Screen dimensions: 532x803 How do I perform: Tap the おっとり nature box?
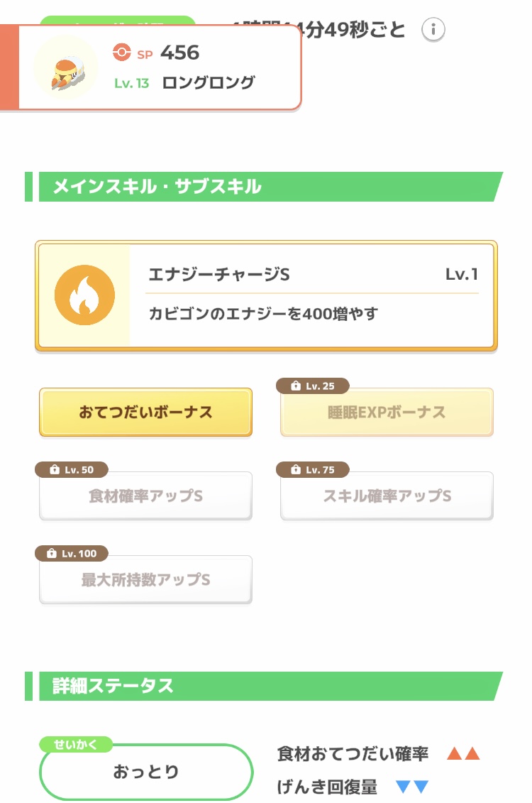click(x=146, y=771)
